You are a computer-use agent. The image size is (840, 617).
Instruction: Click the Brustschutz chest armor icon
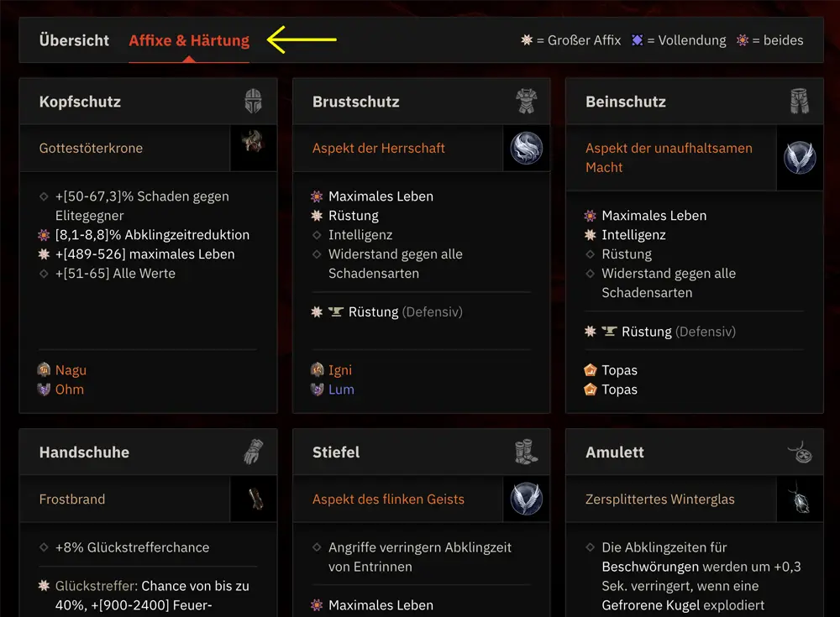point(527,102)
